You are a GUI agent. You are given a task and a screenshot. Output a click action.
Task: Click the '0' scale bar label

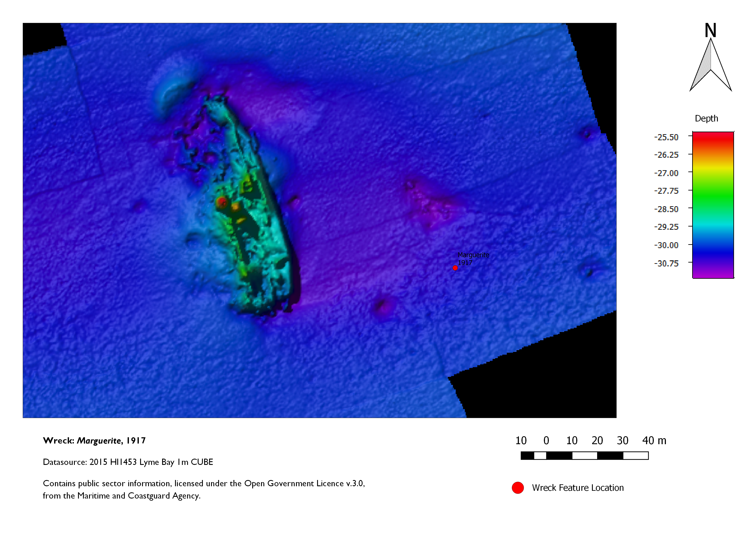[x=546, y=441]
